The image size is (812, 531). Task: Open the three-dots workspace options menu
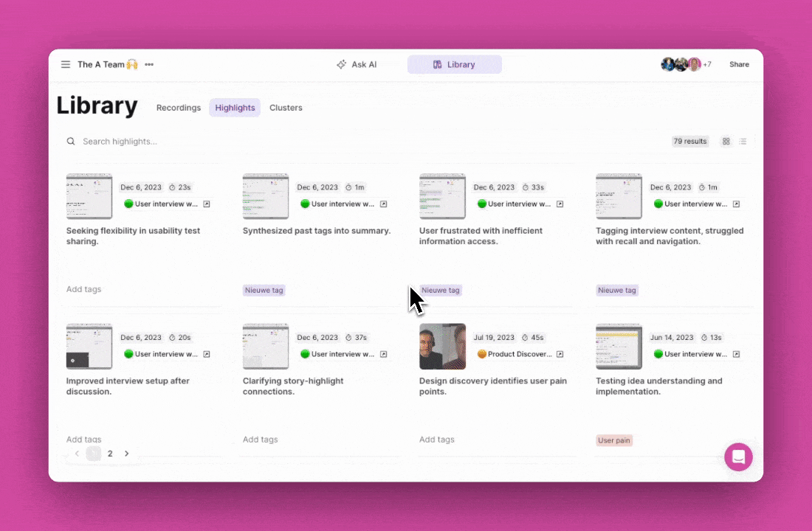(149, 65)
